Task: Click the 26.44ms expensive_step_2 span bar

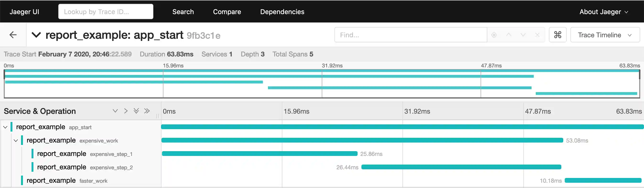Action: click(x=461, y=167)
